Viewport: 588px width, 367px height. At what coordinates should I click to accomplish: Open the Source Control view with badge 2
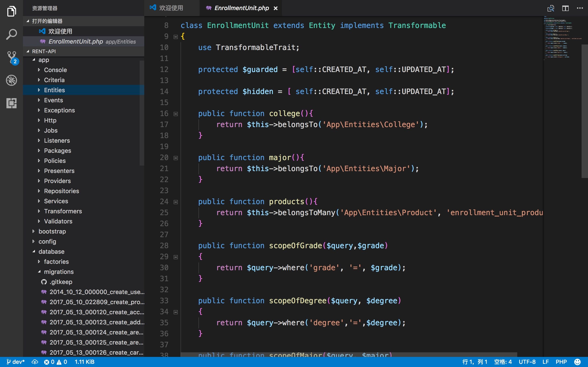click(x=11, y=57)
